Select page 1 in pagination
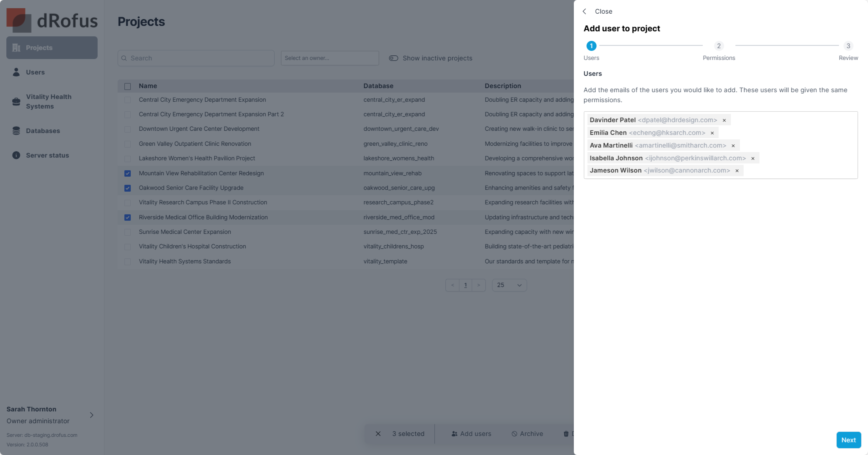 click(465, 285)
